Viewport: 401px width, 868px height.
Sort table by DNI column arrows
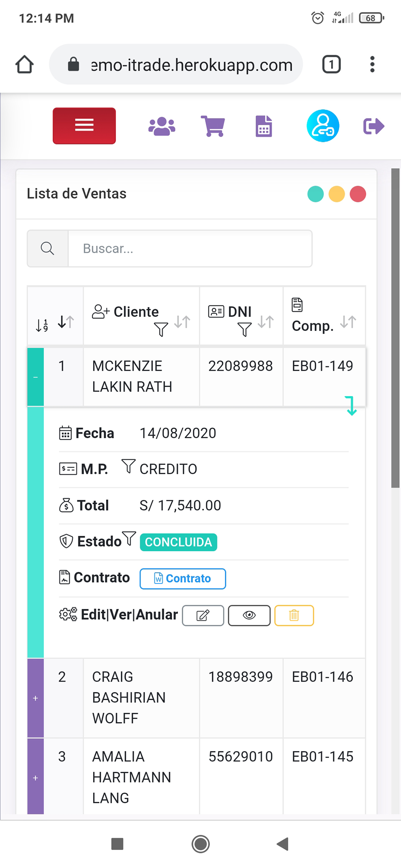(x=266, y=322)
